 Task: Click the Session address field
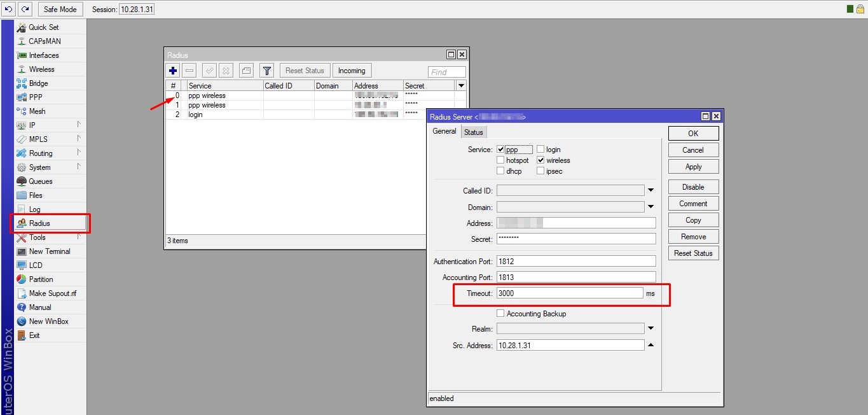point(137,10)
